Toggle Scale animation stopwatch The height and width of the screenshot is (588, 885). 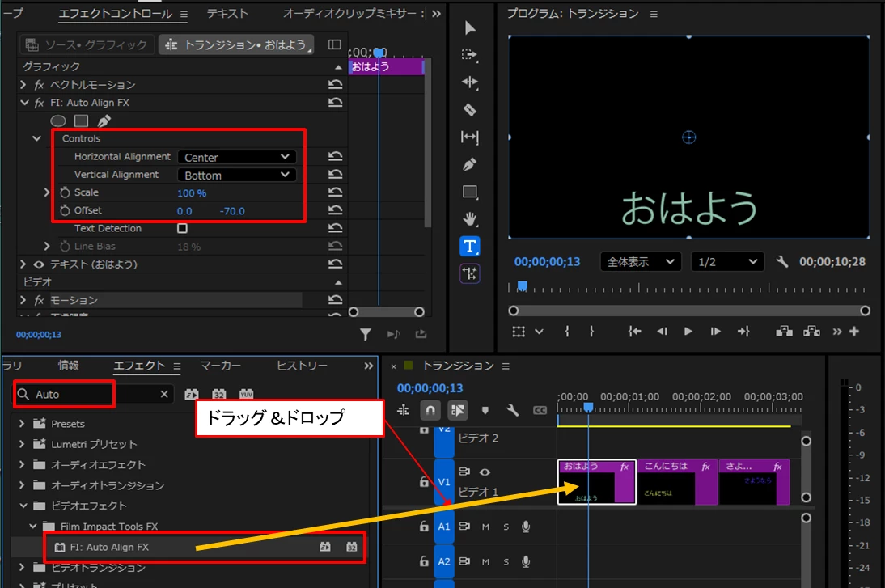click(65, 192)
